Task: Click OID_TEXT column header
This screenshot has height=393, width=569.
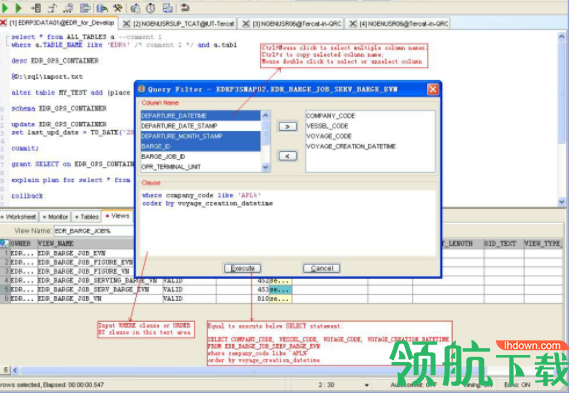Action: coord(503,243)
